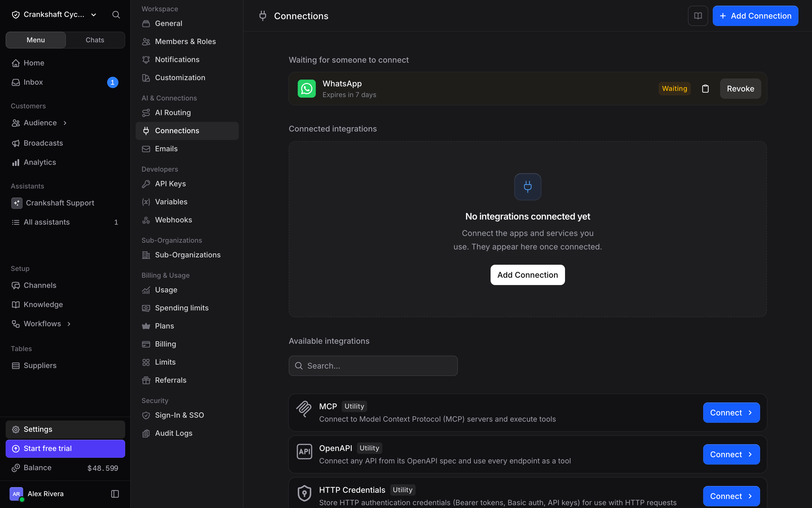The height and width of the screenshot is (508, 812).
Task: Click the search magnifier icon in sidebar header
Action: 116,14
